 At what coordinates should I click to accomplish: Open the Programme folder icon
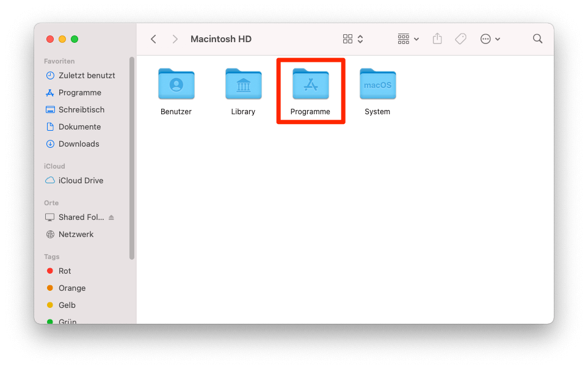coord(310,84)
